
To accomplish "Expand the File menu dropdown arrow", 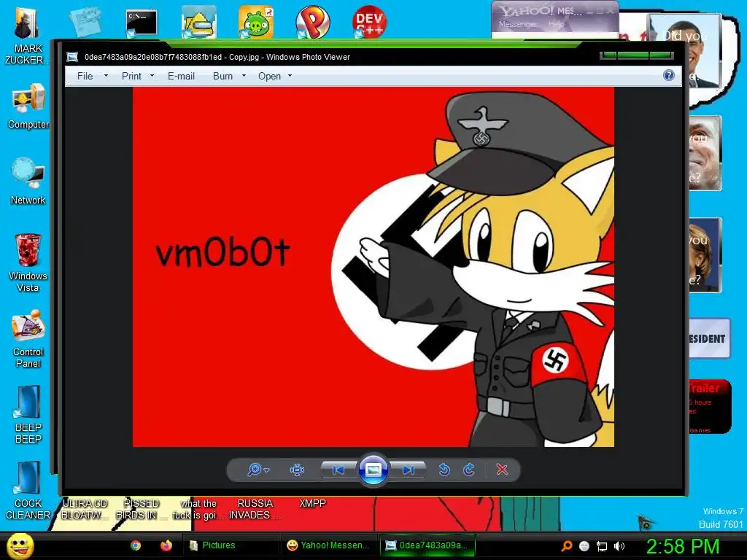I will 106,76.
